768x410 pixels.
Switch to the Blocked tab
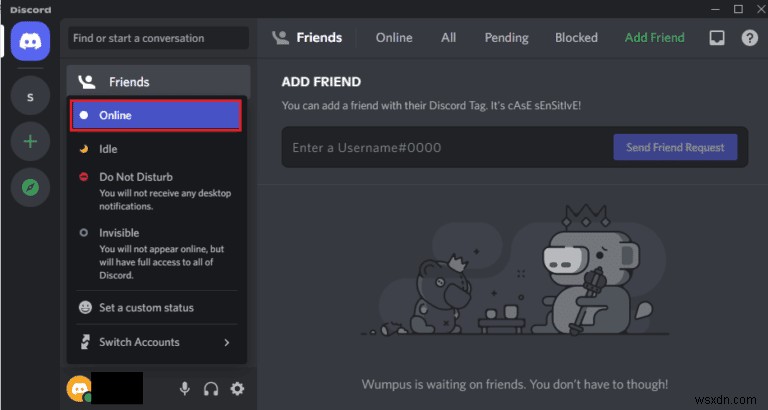point(576,38)
